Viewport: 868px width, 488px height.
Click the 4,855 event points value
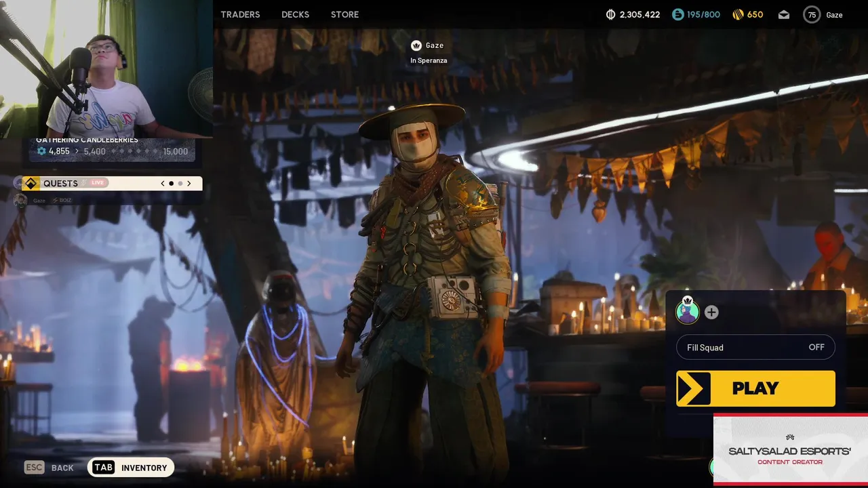click(x=59, y=151)
